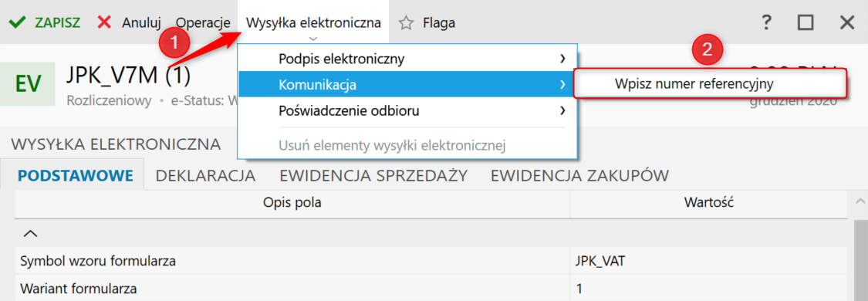Close the window with the X icon

pos(847,22)
